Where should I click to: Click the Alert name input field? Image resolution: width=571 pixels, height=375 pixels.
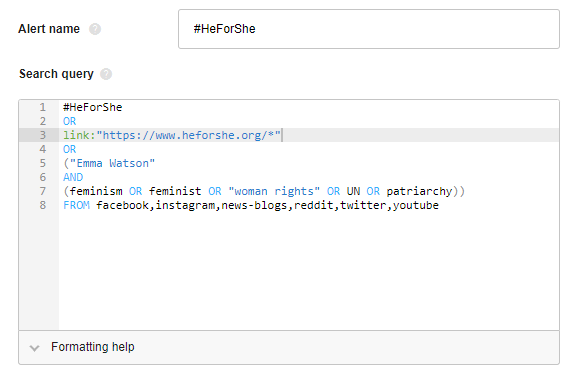tap(369, 29)
